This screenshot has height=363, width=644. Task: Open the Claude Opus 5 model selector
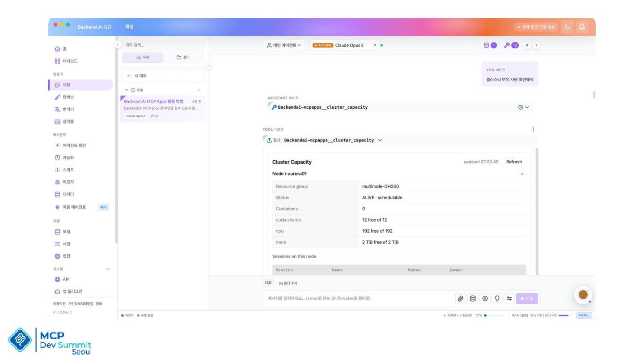(x=344, y=45)
